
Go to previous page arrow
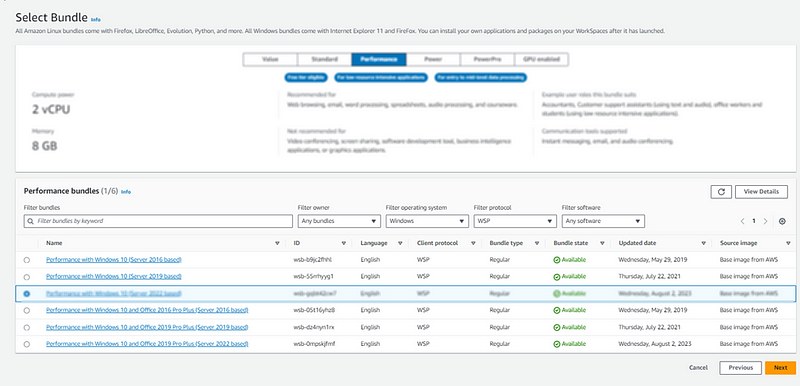coord(743,221)
